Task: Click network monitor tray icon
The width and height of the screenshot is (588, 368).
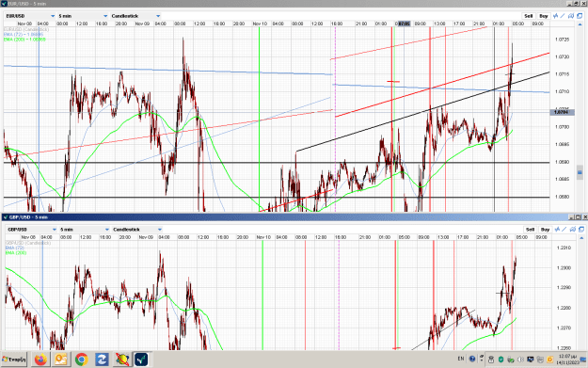Action: tap(531, 360)
